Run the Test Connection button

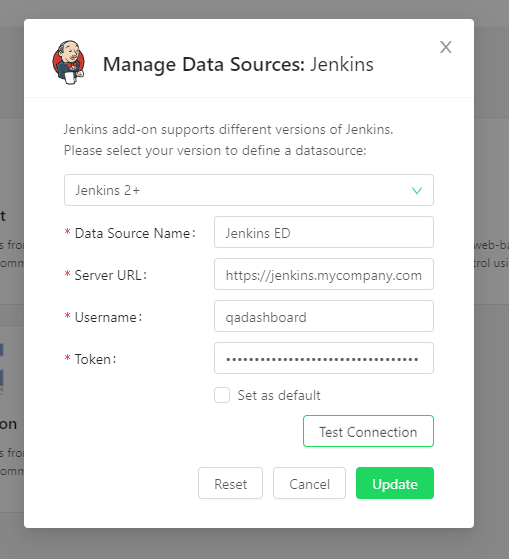point(368,431)
